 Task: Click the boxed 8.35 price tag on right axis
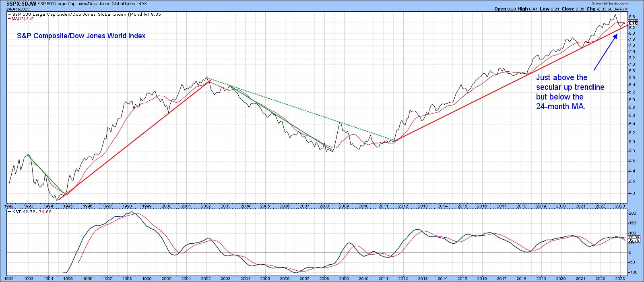[633, 24]
